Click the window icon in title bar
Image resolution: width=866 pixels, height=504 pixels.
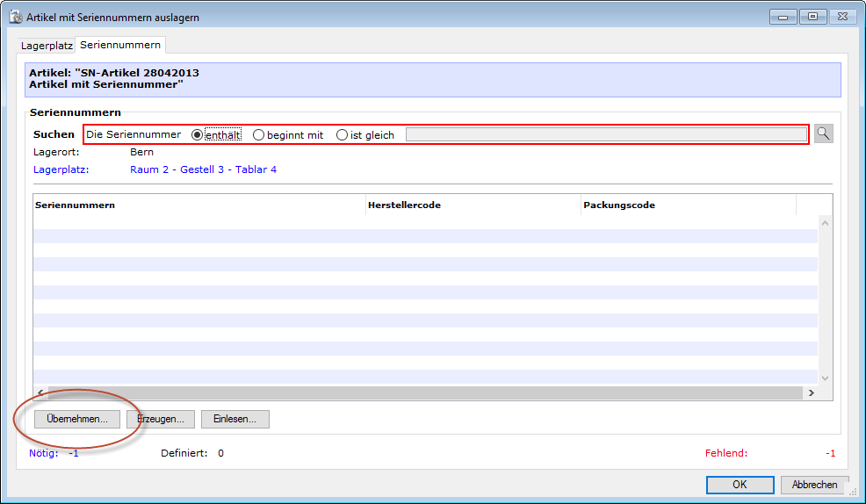coord(15,17)
